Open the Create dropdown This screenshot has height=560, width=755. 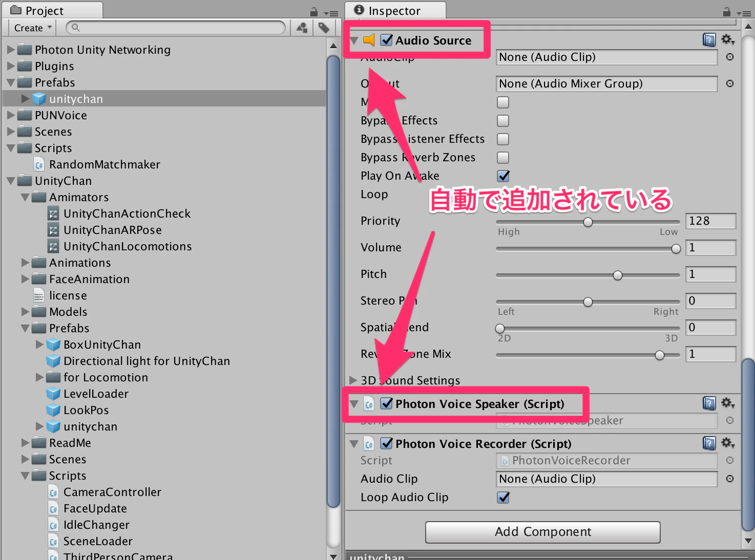(32, 28)
